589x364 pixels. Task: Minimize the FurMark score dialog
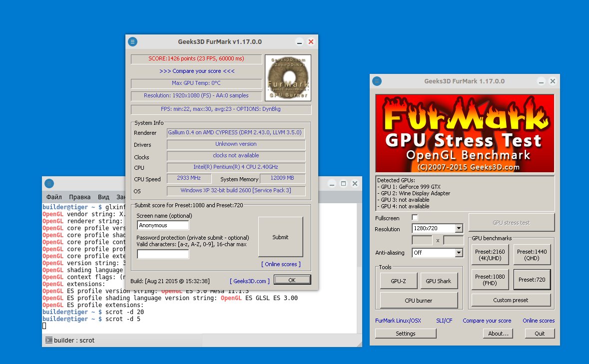click(299, 42)
